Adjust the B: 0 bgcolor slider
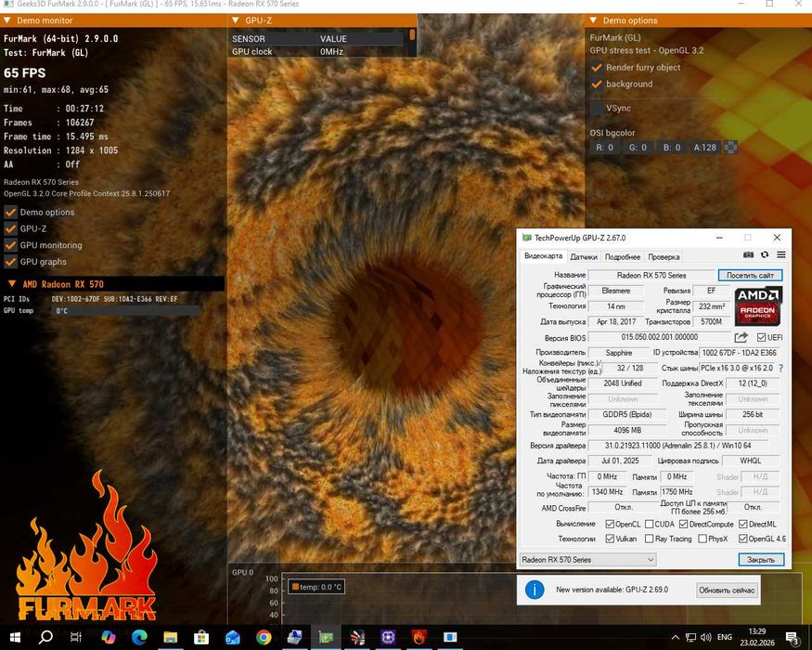This screenshot has height=650, width=812. [x=672, y=148]
